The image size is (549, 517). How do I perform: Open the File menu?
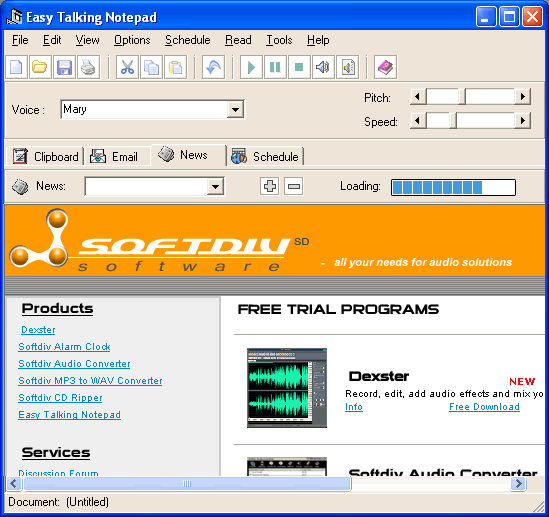coord(20,40)
